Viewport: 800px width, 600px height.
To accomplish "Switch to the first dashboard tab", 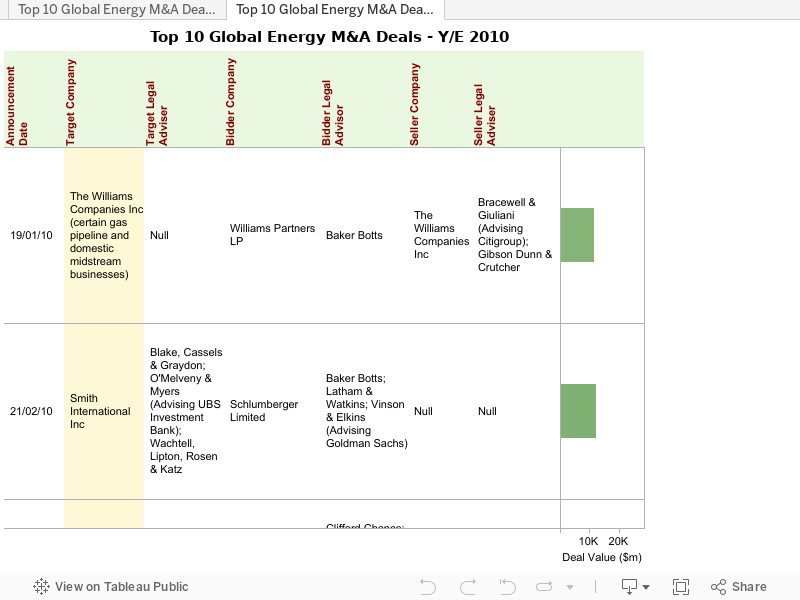I will (115, 10).
